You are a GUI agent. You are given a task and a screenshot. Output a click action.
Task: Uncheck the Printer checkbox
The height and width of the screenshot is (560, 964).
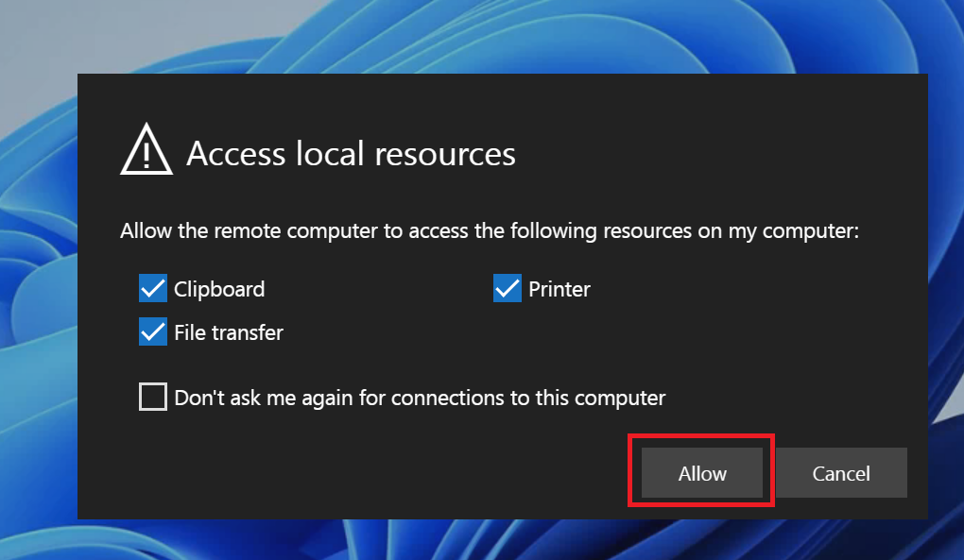pos(508,288)
